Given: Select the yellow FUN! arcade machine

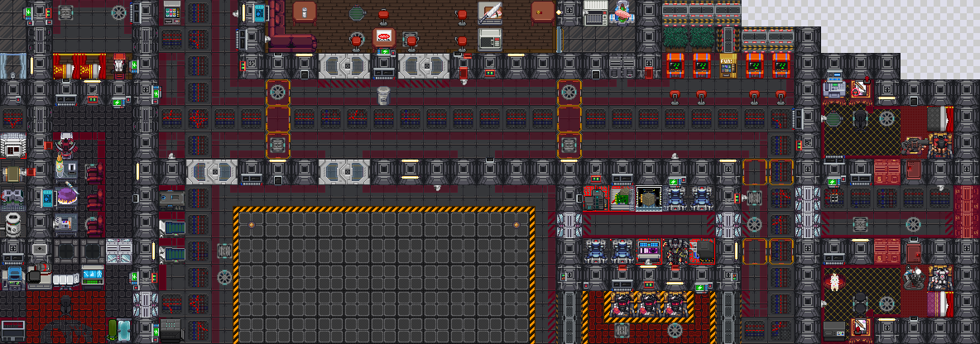Looking at the screenshot, I should click(x=728, y=65).
